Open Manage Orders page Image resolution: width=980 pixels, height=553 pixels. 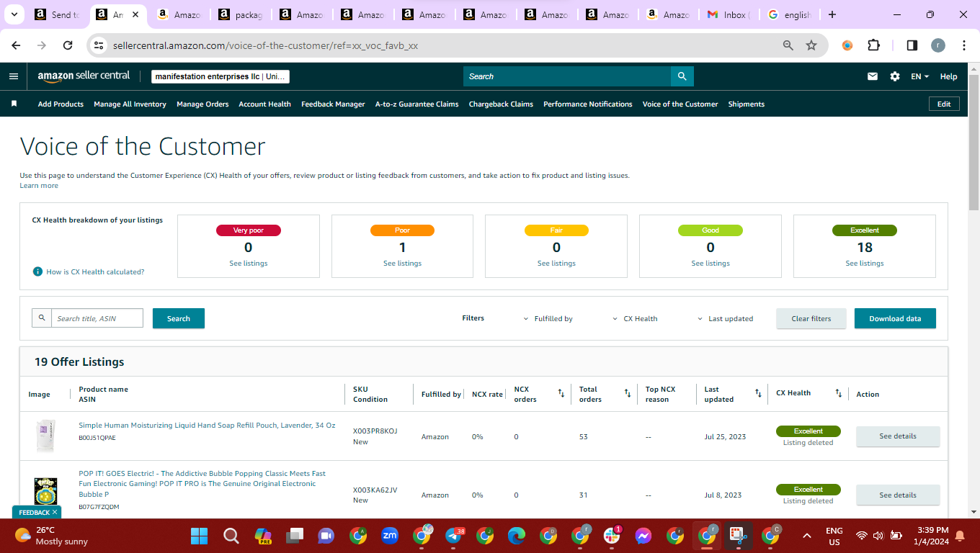coord(202,104)
